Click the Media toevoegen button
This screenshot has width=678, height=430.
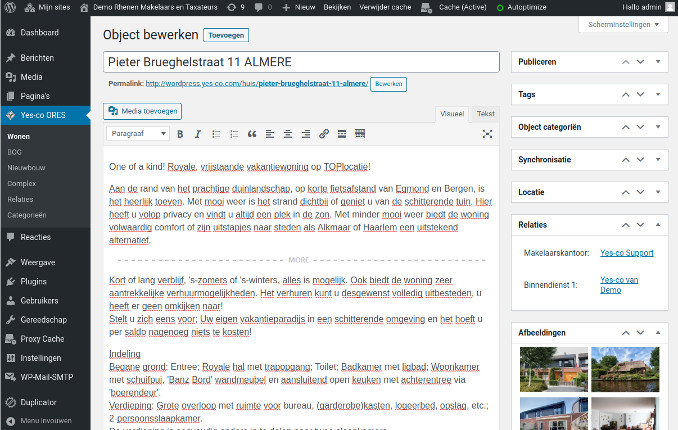coord(143,111)
